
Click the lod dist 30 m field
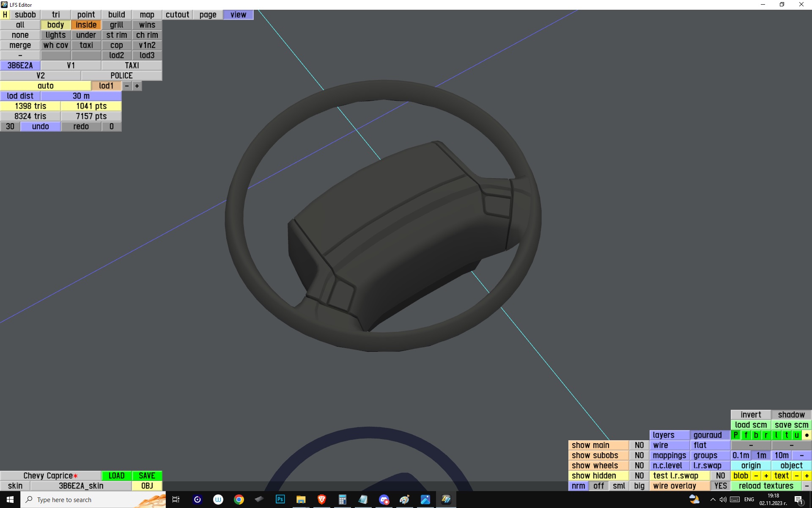[81, 96]
